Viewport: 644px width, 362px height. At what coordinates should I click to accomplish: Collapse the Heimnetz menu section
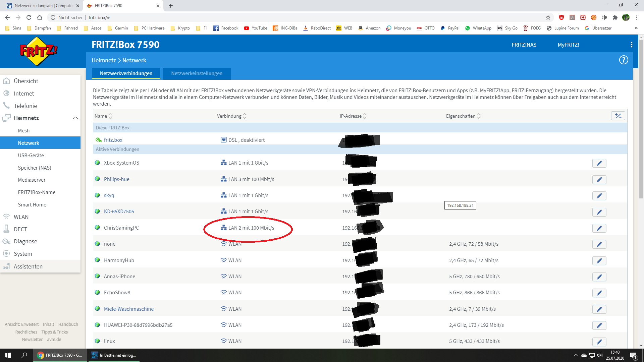pyautogui.click(x=75, y=118)
